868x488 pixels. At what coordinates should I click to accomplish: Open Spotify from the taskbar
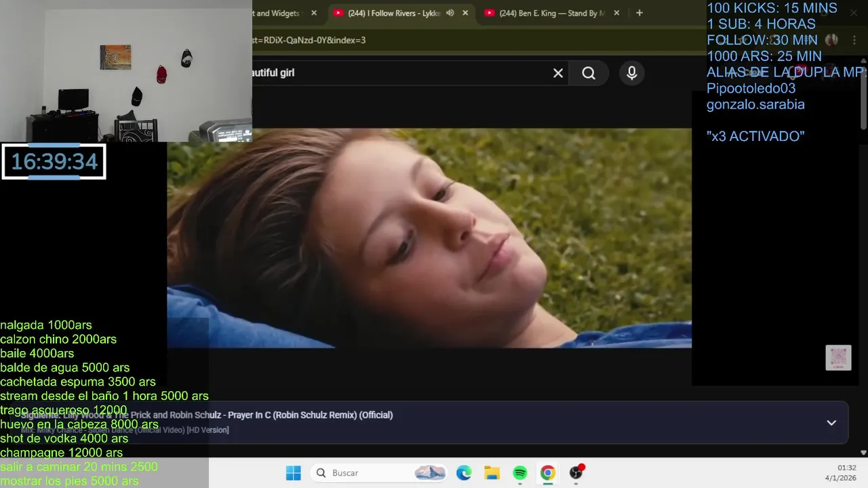click(x=520, y=473)
